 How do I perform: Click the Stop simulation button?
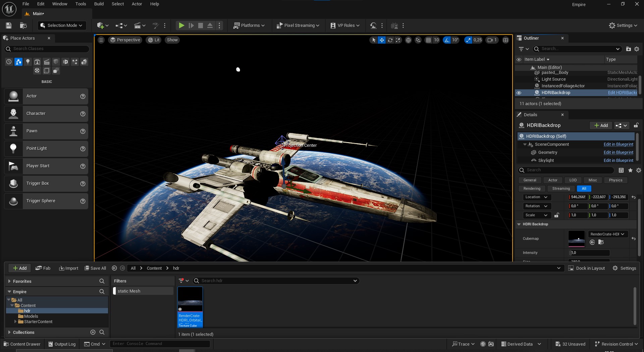tap(201, 26)
